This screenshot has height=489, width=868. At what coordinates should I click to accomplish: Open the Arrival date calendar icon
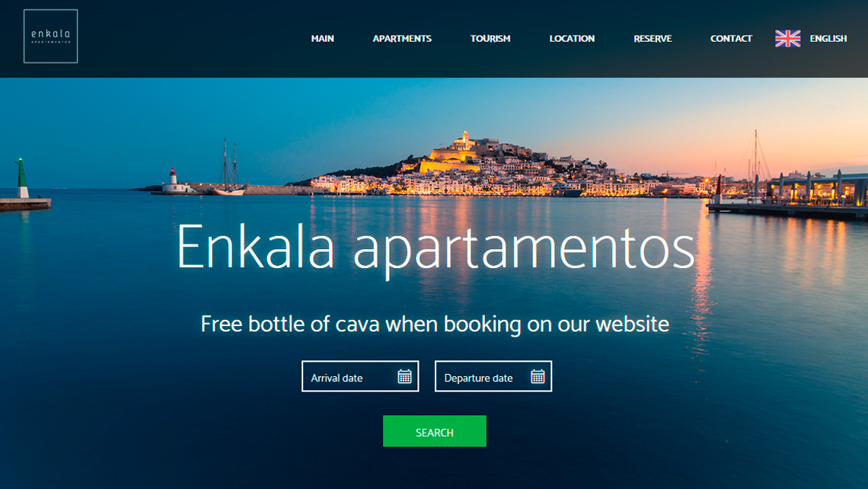coord(404,376)
